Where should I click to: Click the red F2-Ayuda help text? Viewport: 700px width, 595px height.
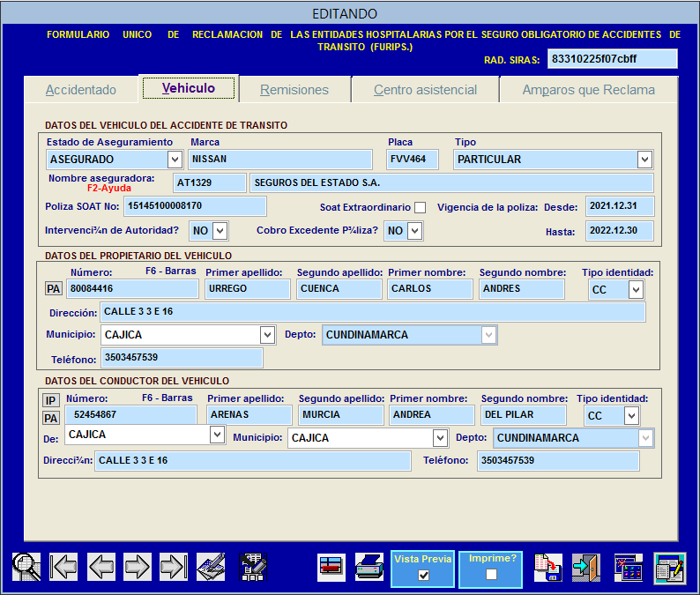[109, 189]
